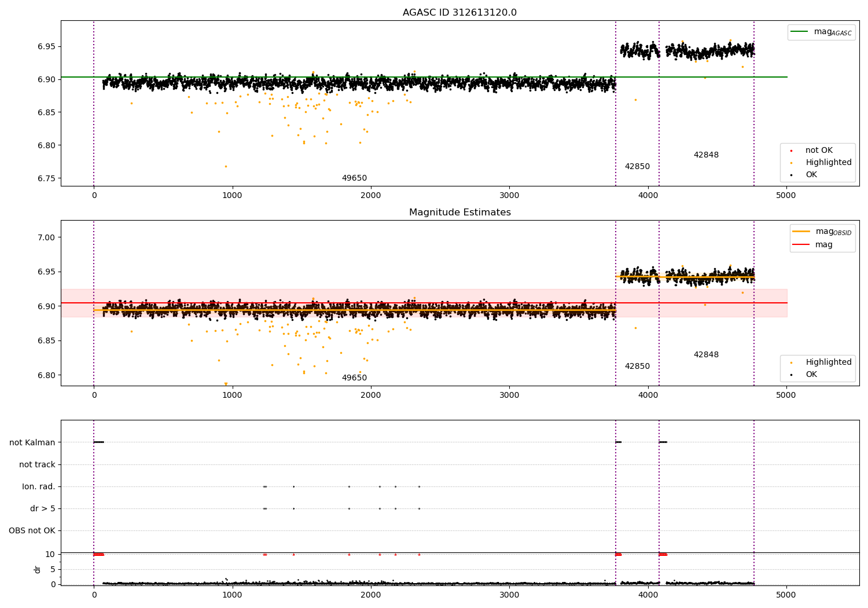Click OBSID label '49650' in top plot
The height and width of the screenshot is (608, 868).
coord(354,178)
